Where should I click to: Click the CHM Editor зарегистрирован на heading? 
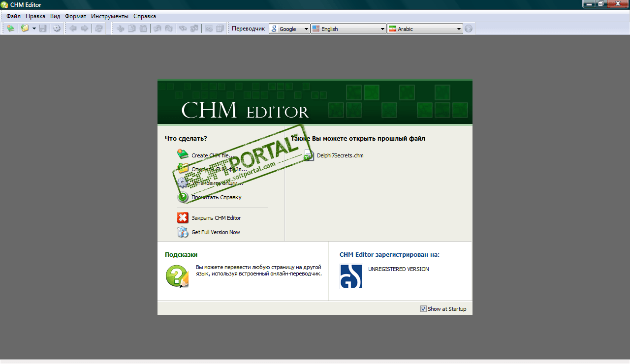pos(389,254)
